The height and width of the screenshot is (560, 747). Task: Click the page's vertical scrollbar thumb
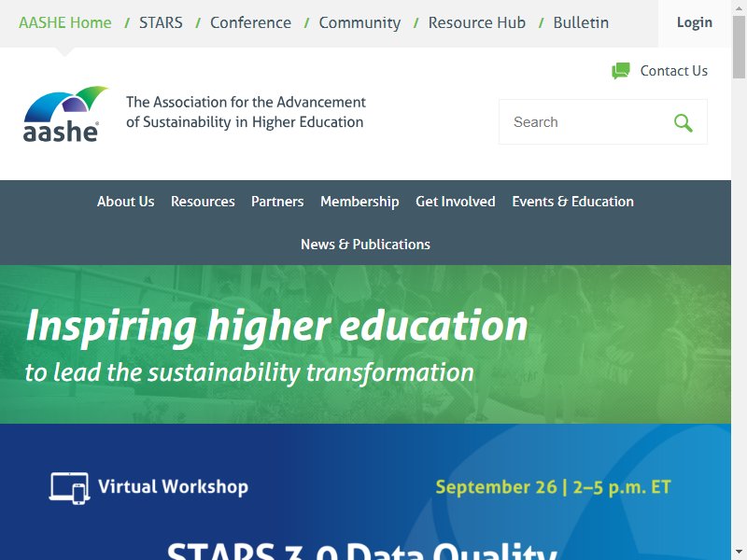pos(739,47)
